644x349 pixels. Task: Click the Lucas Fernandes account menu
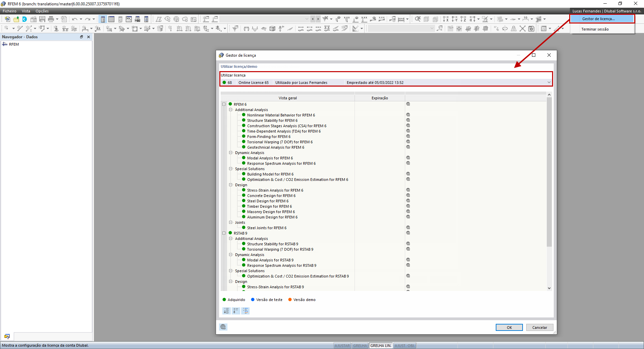click(606, 11)
